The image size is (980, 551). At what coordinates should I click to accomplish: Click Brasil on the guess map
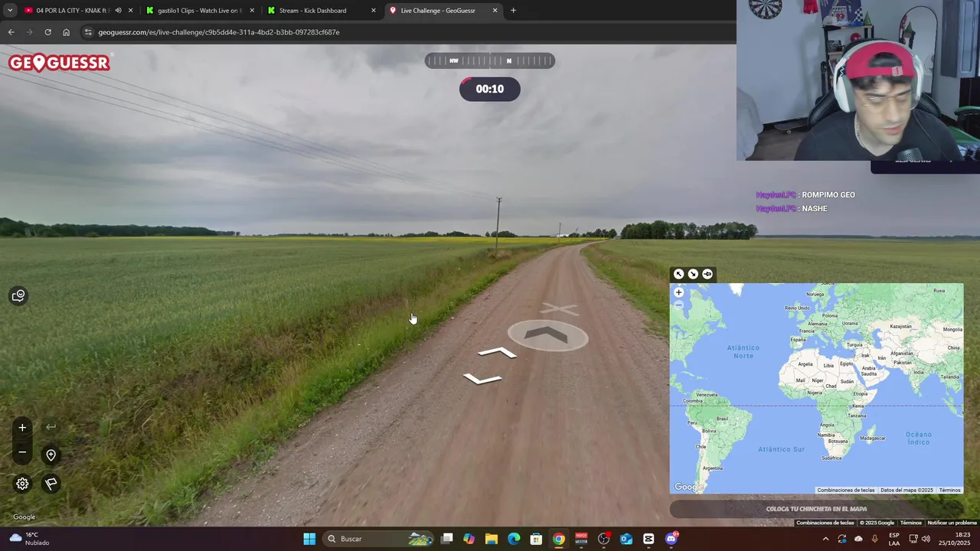coord(722,419)
